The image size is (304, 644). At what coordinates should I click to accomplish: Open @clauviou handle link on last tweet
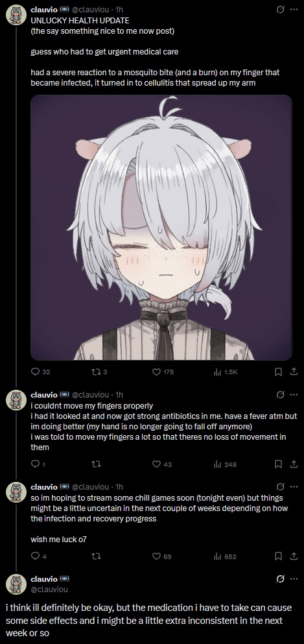coord(49,589)
